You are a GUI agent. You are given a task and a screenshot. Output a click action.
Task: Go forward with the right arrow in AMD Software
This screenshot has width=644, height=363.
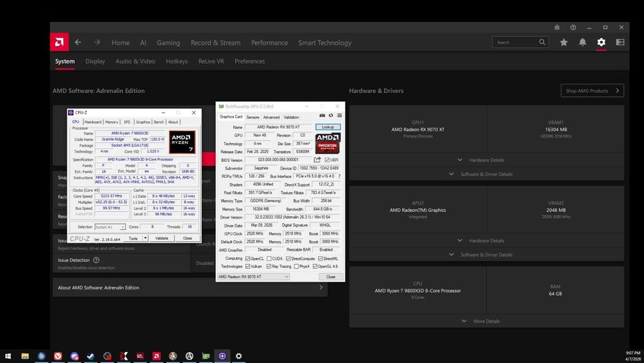click(97, 42)
